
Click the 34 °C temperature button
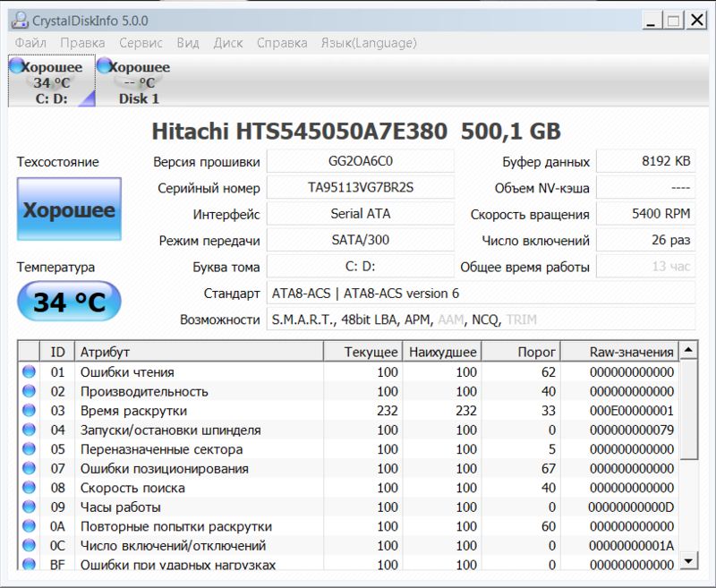(x=69, y=302)
